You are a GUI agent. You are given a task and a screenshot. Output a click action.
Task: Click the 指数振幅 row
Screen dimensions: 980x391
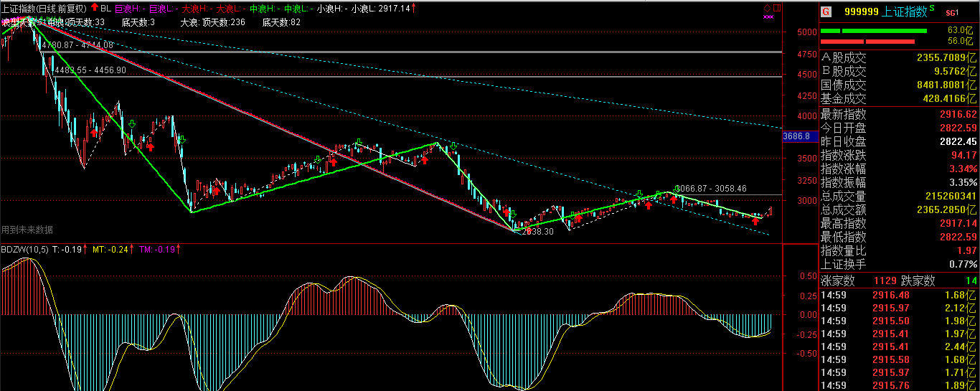pyautogui.click(x=899, y=182)
